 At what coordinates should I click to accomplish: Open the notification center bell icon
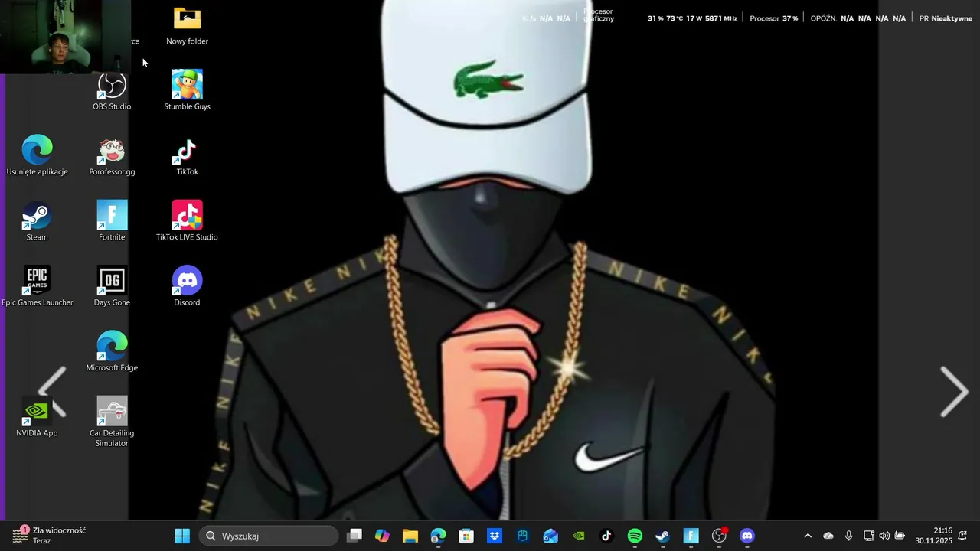[962, 536]
